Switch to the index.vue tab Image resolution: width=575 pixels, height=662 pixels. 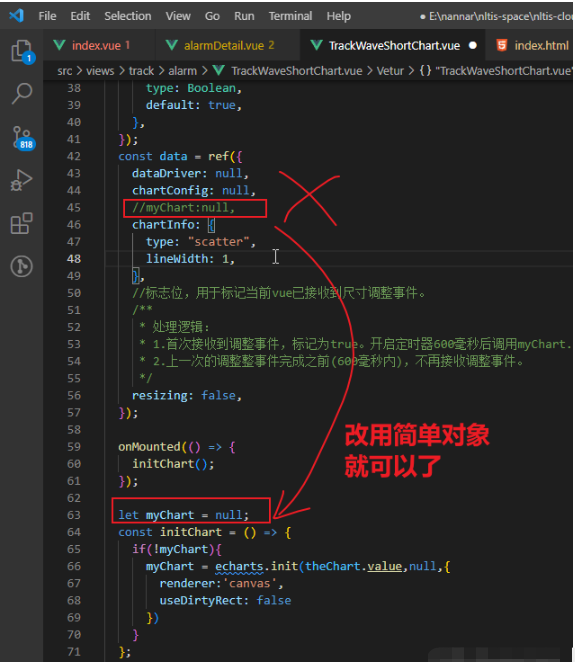[x=99, y=45]
